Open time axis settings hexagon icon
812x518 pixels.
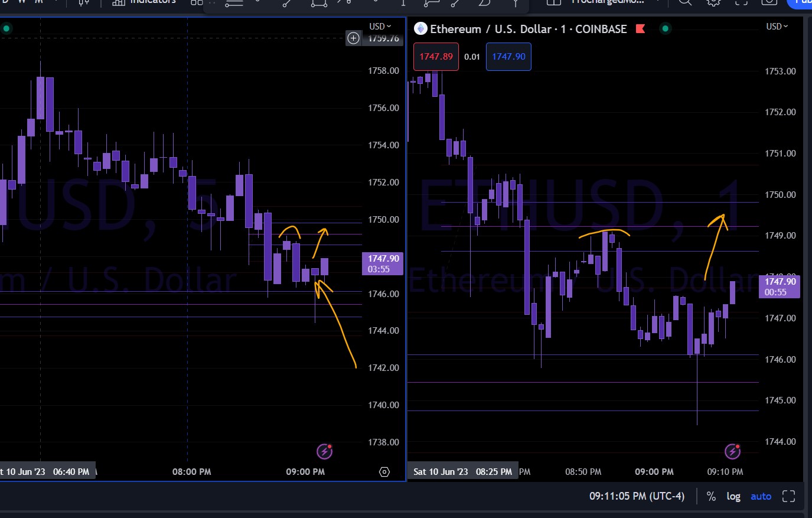pyautogui.click(x=384, y=472)
